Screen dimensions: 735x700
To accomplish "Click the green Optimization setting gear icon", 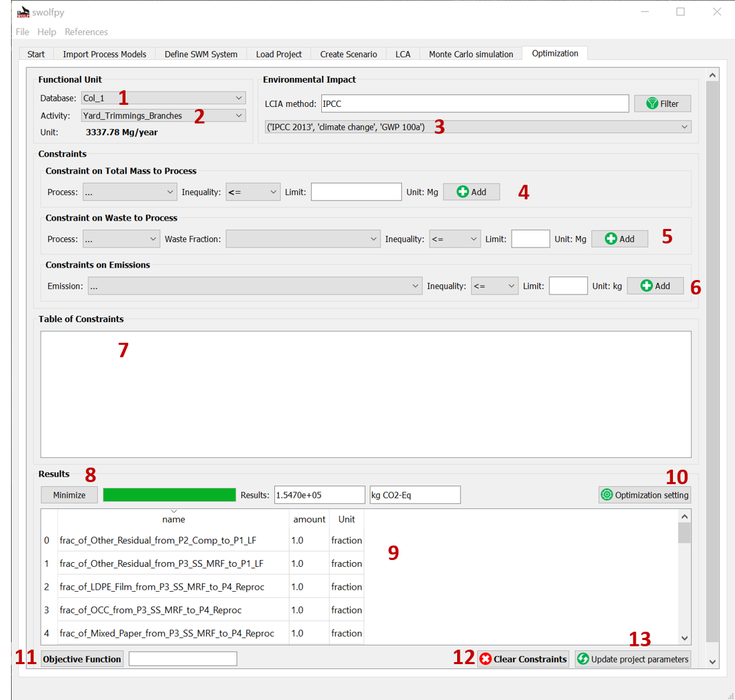I will [x=607, y=495].
